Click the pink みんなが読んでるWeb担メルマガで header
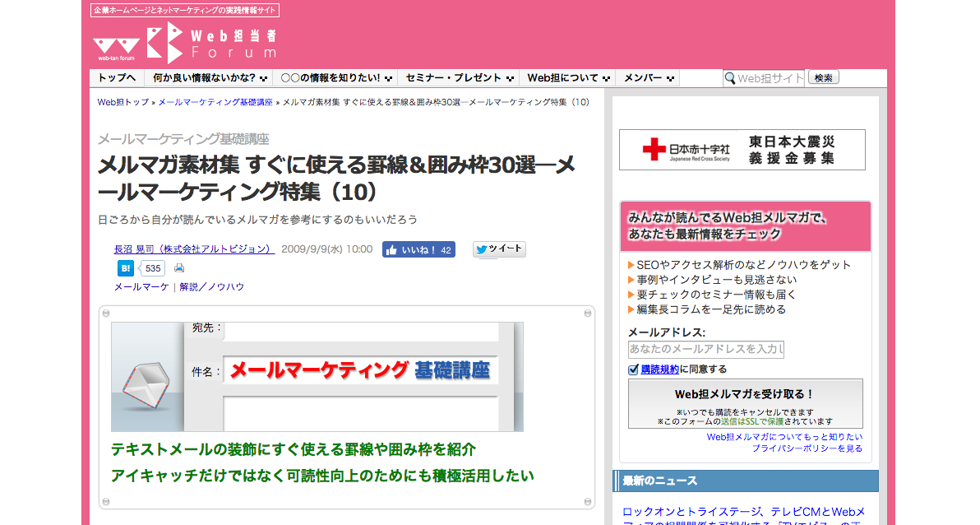 tap(745, 226)
